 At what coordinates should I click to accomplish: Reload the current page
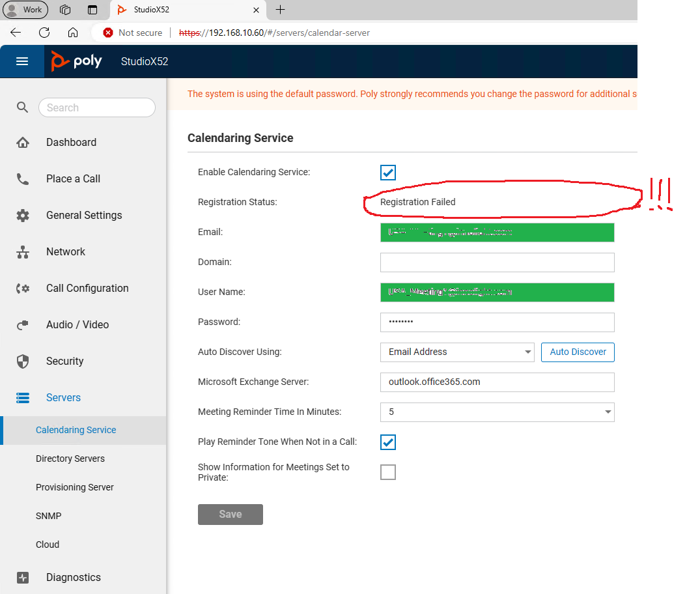(x=44, y=33)
